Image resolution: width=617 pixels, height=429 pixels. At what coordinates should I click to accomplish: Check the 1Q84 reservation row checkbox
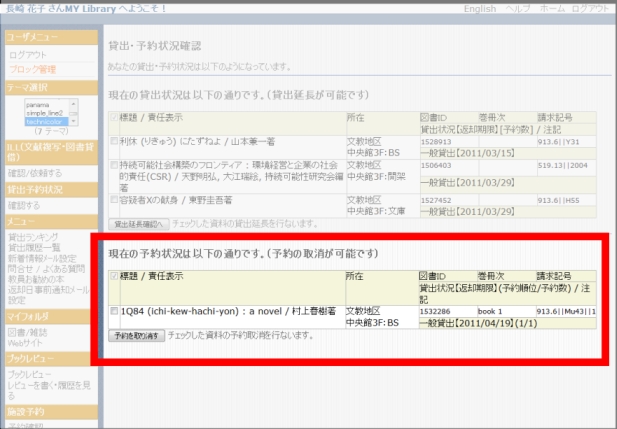pyautogui.click(x=114, y=311)
